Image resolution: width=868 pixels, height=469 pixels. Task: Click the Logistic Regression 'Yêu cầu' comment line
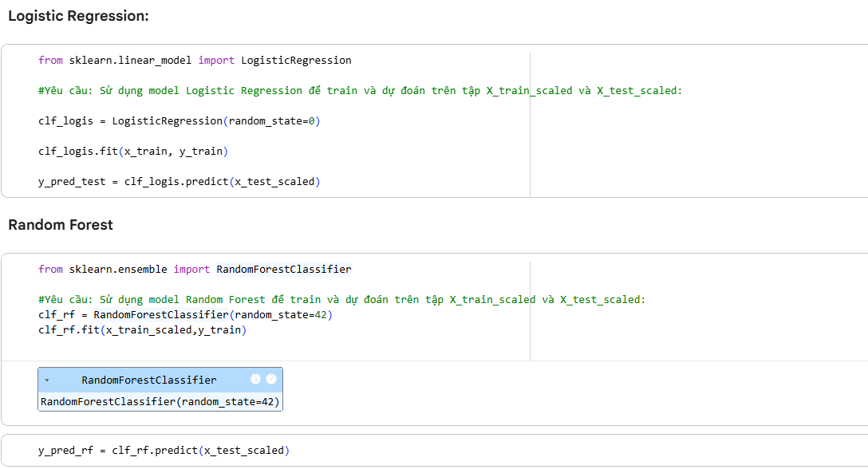point(360,90)
